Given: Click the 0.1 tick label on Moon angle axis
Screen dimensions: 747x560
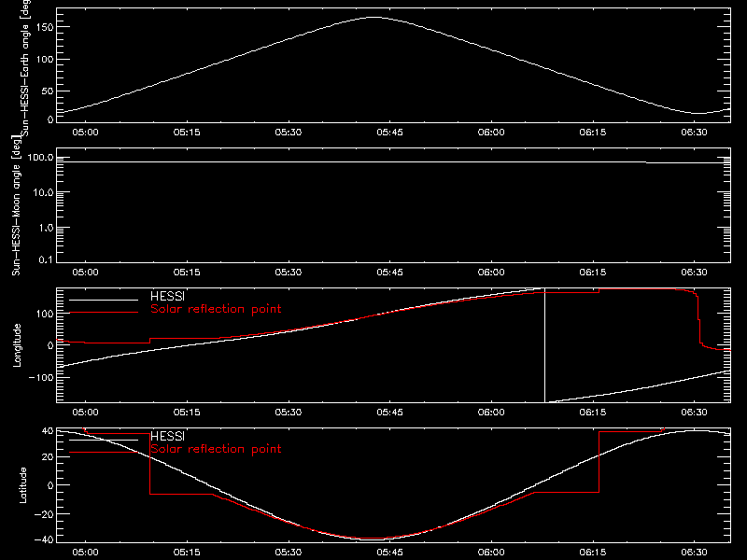Looking at the screenshot, I should pyautogui.click(x=46, y=259).
